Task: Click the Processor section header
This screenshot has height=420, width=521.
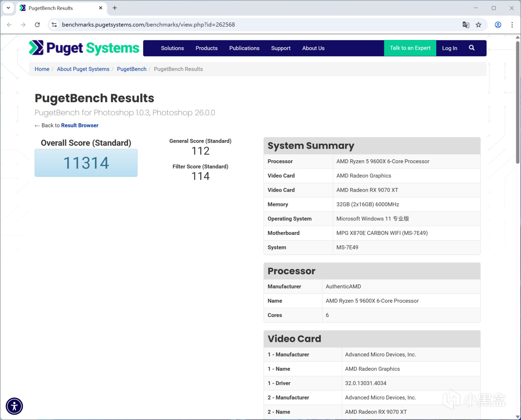Action: click(x=372, y=271)
